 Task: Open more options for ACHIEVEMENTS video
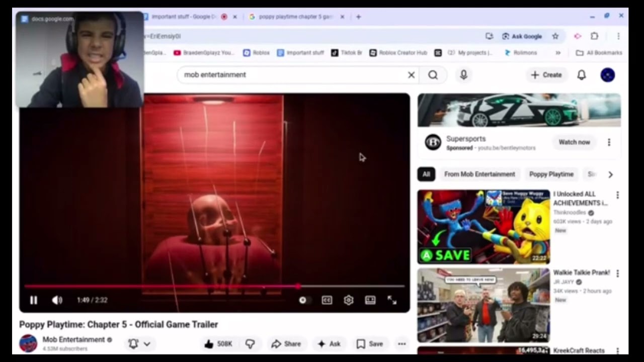pyautogui.click(x=617, y=195)
